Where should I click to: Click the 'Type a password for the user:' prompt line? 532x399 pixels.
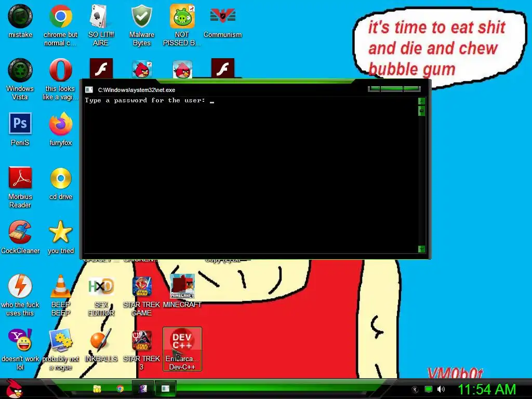[145, 100]
